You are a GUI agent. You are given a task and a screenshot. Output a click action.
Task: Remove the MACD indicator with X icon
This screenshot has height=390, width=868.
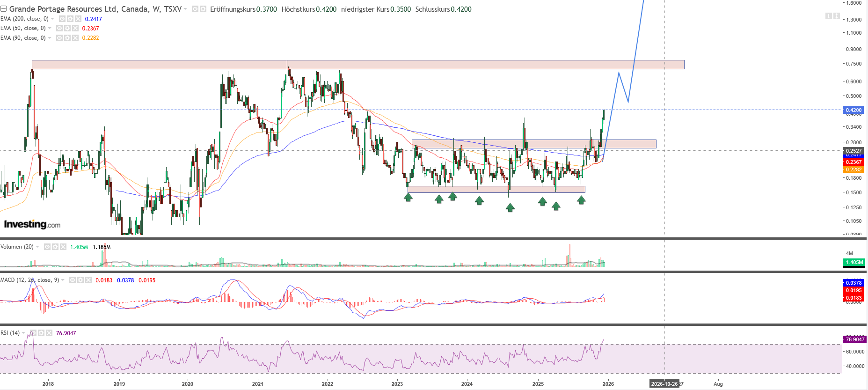coord(88,280)
